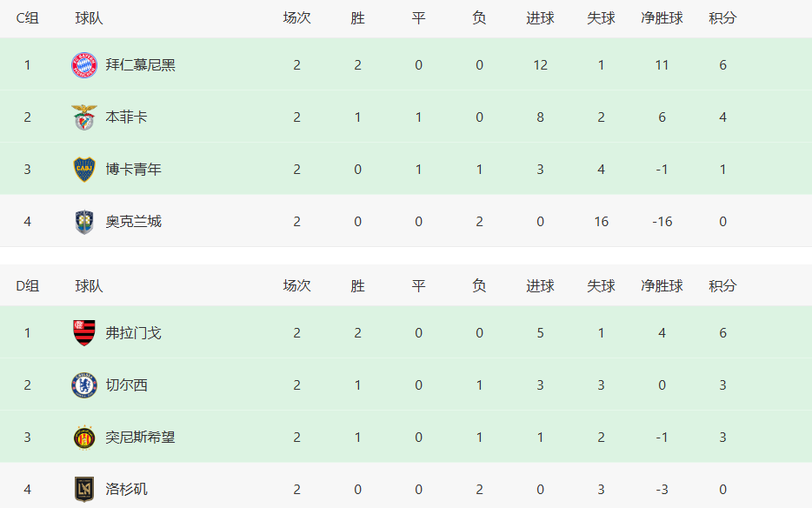Click the Benfica eagle crest icon
Image resolution: width=812 pixels, height=508 pixels.
point(83,117)
